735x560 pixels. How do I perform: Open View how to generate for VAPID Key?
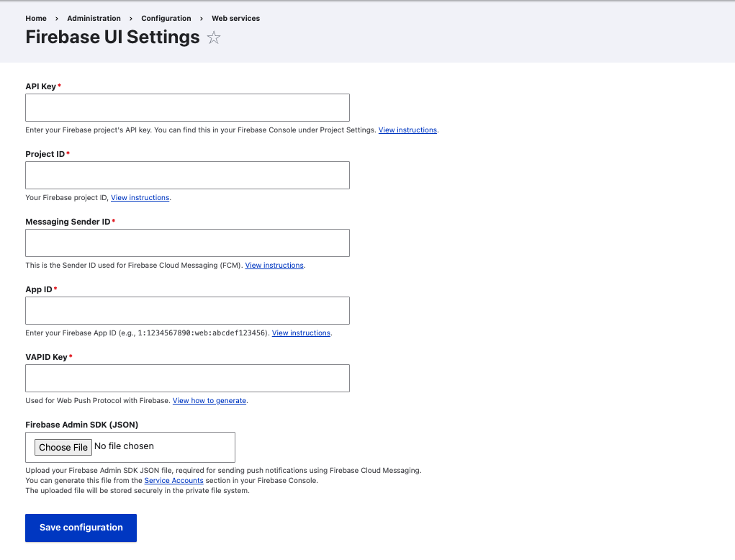209,400
